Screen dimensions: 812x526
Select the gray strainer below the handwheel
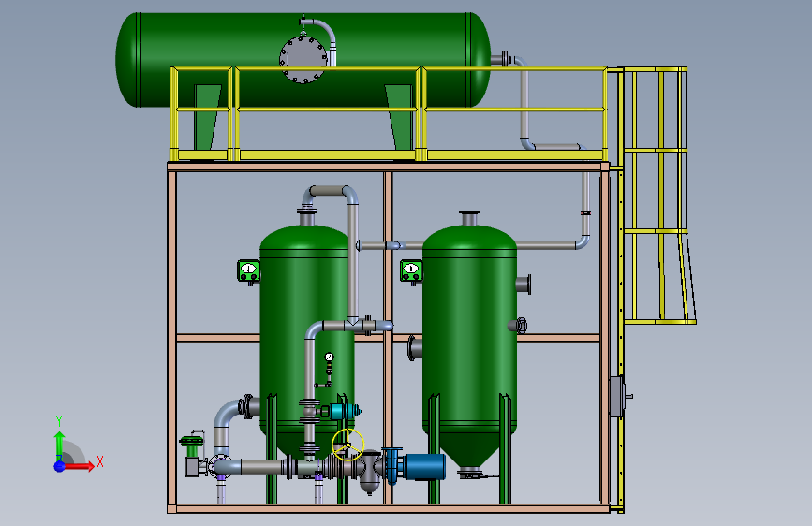coord(369,472)
